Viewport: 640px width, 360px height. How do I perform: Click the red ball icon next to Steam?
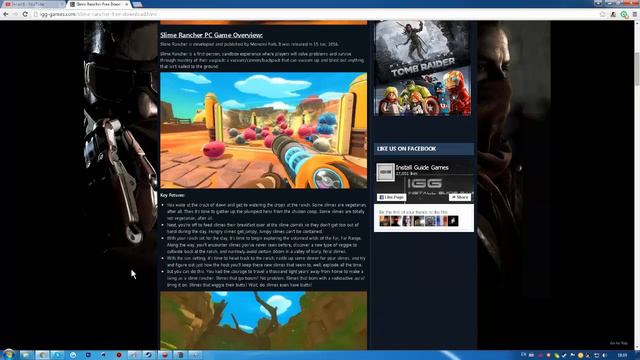(x=165, y=355)
